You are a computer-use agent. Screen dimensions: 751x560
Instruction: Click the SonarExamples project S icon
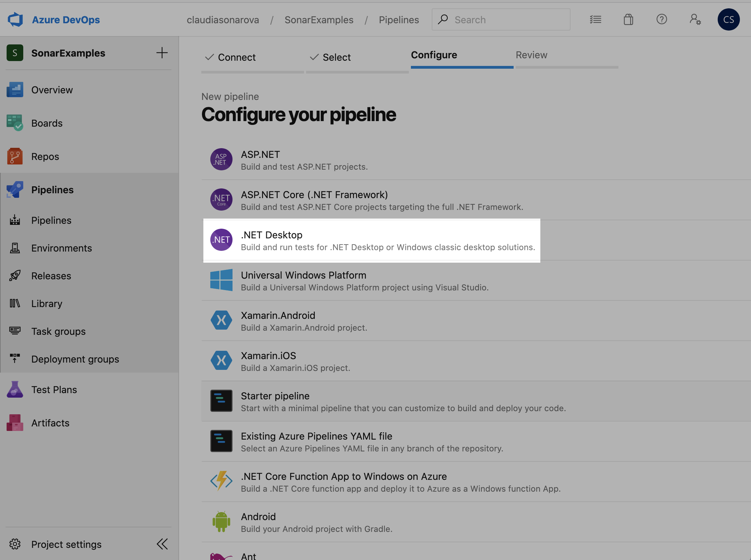[15, 53]
